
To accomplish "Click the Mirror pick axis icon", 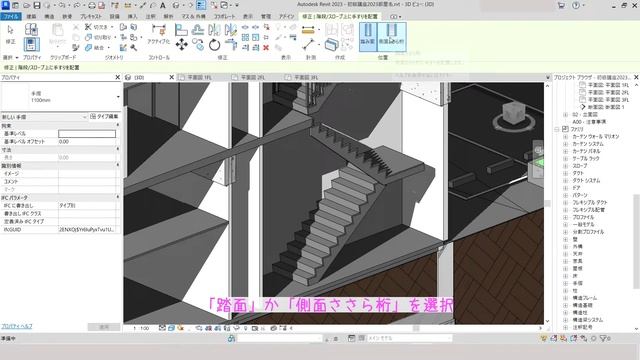I will [214, 29].
